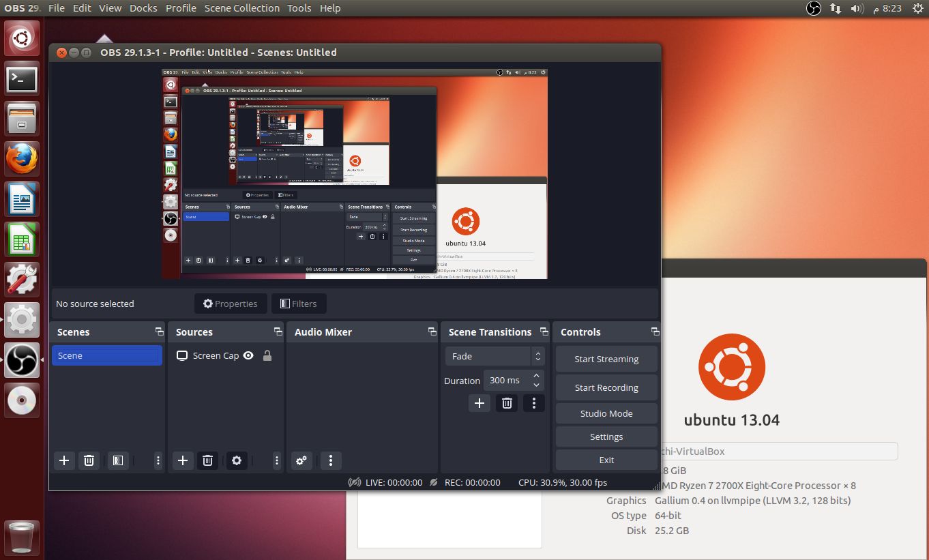Open OBS Settings from Controls dock
This screenshot has width=929, height=560.
606,437
